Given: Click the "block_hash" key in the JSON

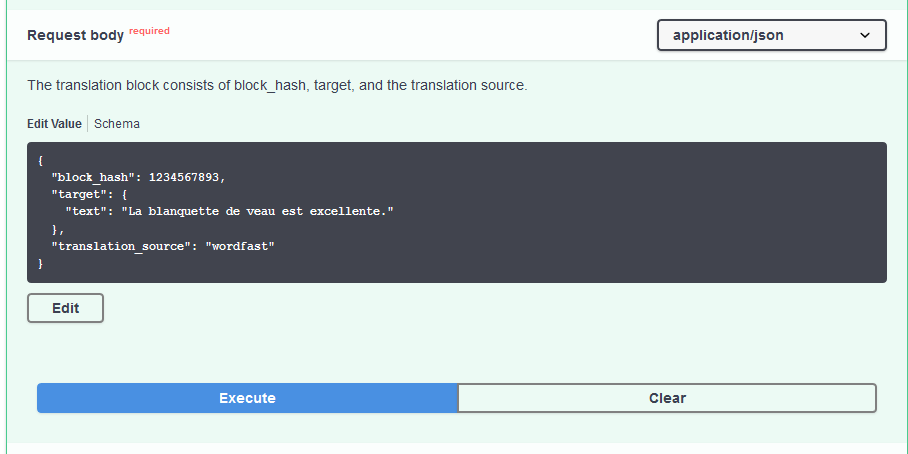Looking at the screenshot, I should pos(93,177).
